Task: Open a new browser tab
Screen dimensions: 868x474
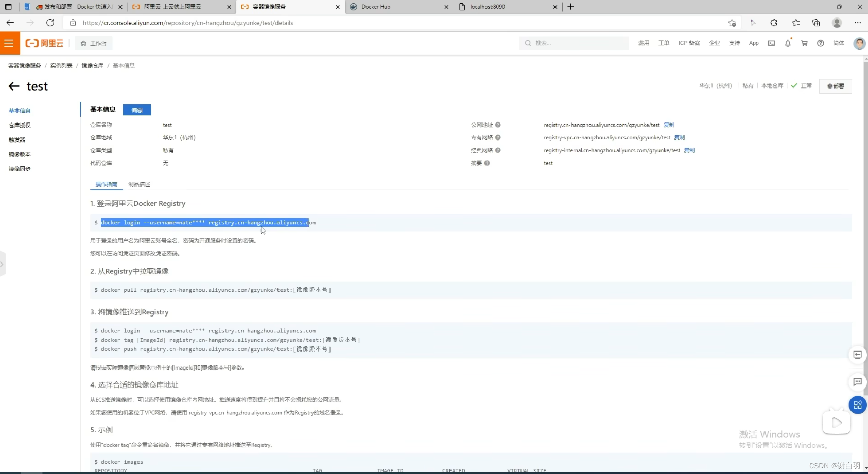Action: tap(570, 7)
